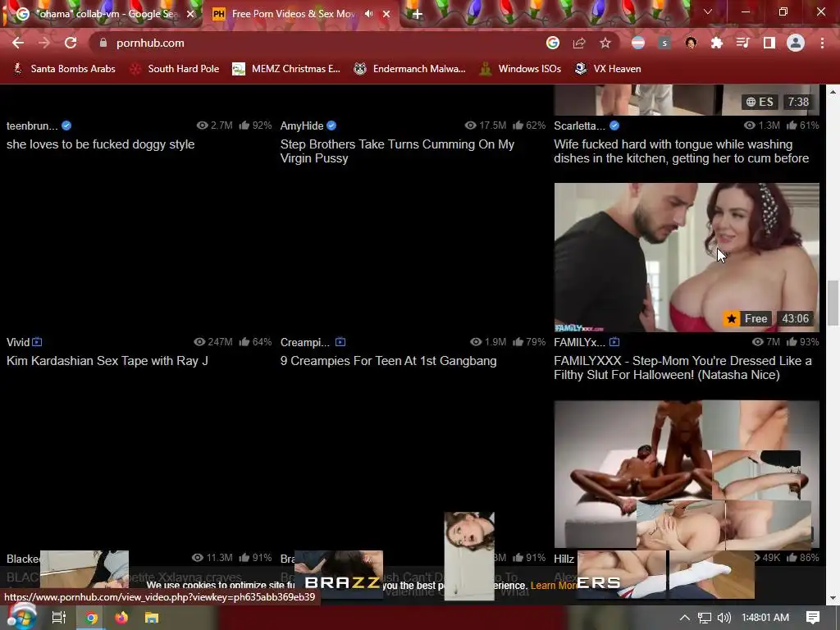Click 'Learn More' in the cookie notice
Image resolution: width=840 pixels, height=630 pixels.
click(554, 586)
